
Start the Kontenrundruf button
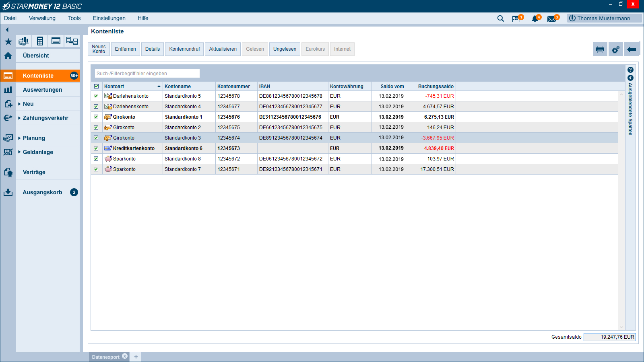(x=184, y=49)
